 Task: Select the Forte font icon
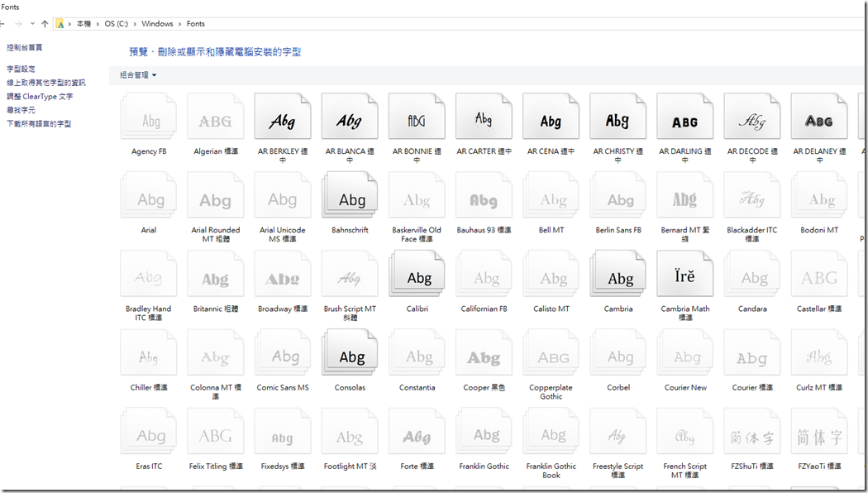click(x=417, y=431)
